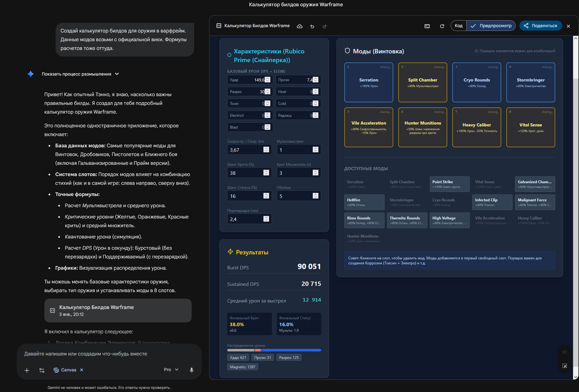This screenshot has height=392, width=579.
Task: Remove Vital Sense from slot 8
Action: point(531,127)
